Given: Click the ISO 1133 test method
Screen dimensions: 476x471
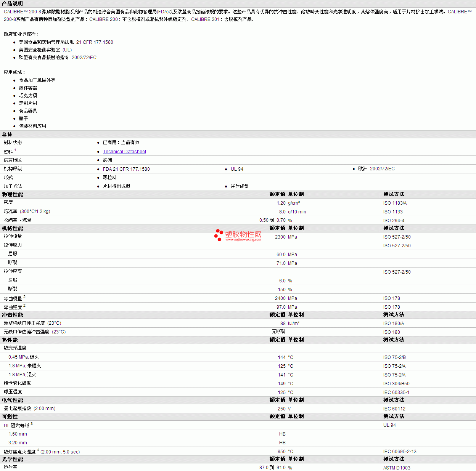Looking at the screenshot, I should coord(393,212).
